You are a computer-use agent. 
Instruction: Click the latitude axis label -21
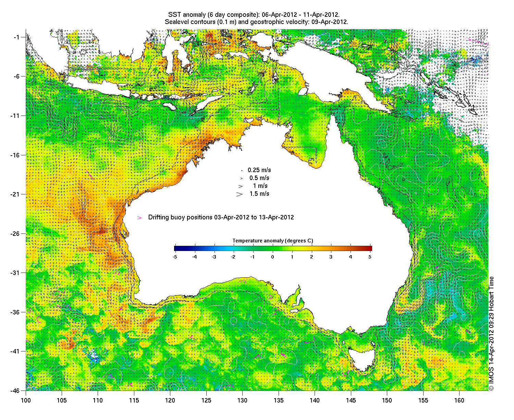click(x=15, y=194)
